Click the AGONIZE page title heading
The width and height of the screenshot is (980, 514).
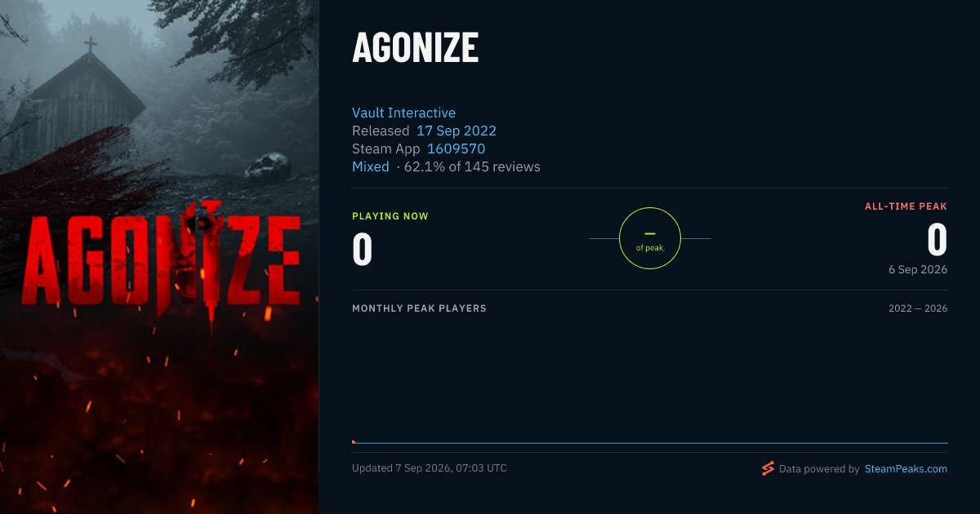point(415,49)
